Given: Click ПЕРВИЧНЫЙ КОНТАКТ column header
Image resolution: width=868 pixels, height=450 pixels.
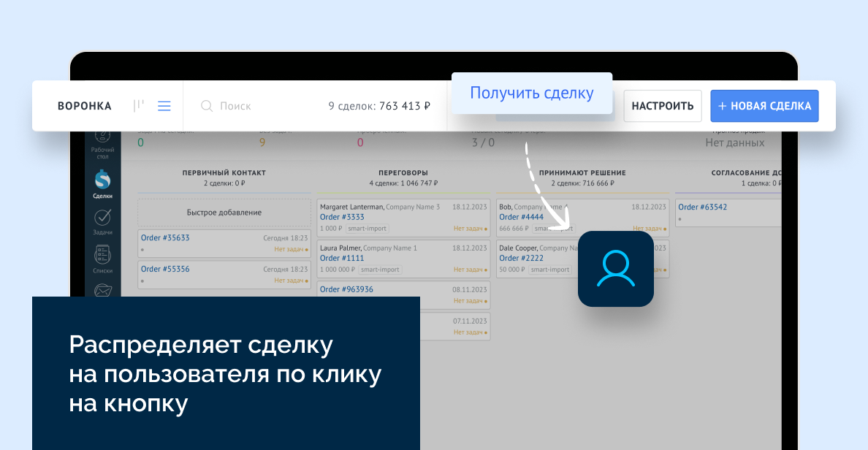Looking at the screenshot, I should point(224,172).
